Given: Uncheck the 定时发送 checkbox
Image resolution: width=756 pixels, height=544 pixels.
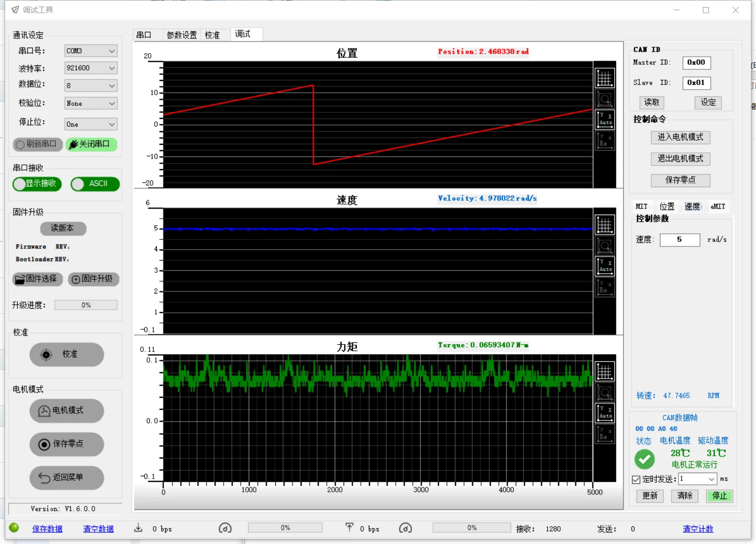Looking at the screenshot, I should tap(636, 479).
